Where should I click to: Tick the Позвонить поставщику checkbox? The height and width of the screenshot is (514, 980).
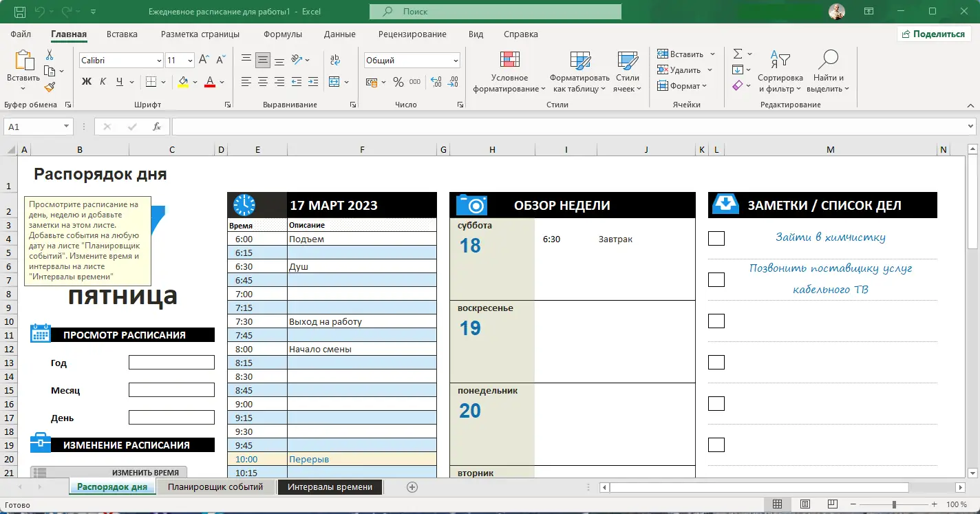[716, 279]
